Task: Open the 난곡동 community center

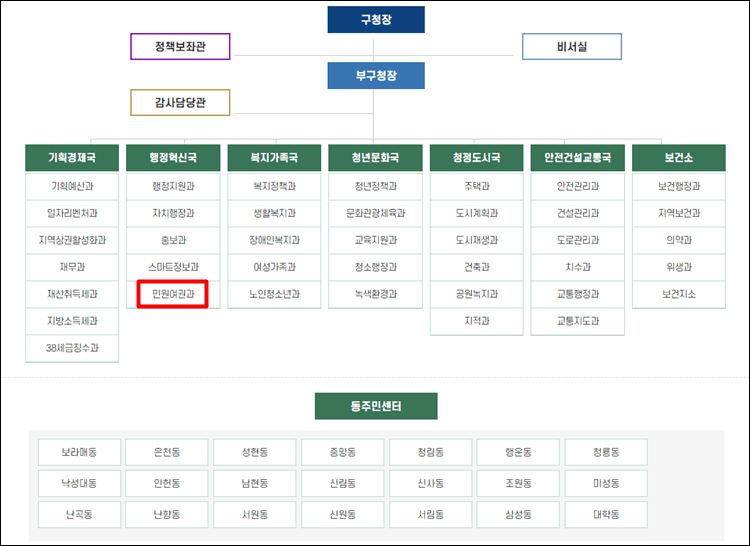Action: click(79, 514)
